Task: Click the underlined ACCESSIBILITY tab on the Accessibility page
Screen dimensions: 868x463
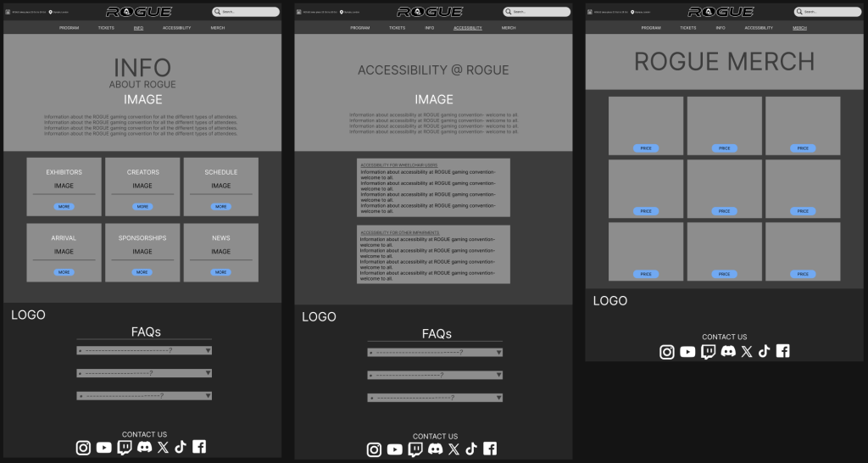Action: click(x=468, y=28)
